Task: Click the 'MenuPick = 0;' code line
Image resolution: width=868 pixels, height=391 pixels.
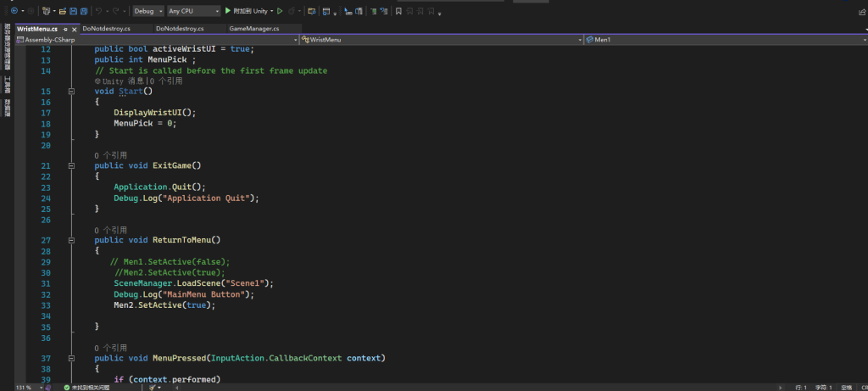Action: [x=145, y=124]
